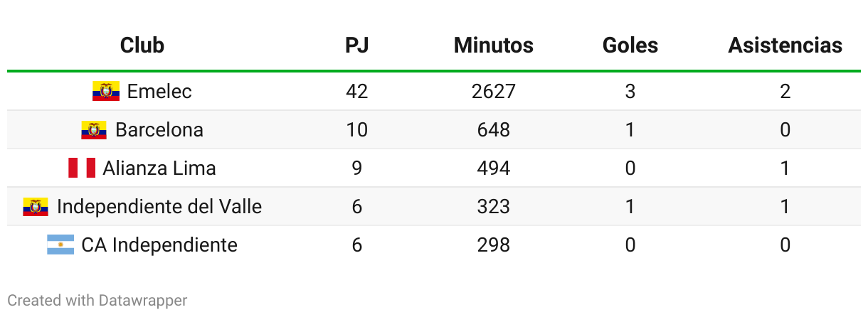Select the 648 minutes cell for Barcelona
This screenshot has height=317, width=868.
tap(494, 129)
